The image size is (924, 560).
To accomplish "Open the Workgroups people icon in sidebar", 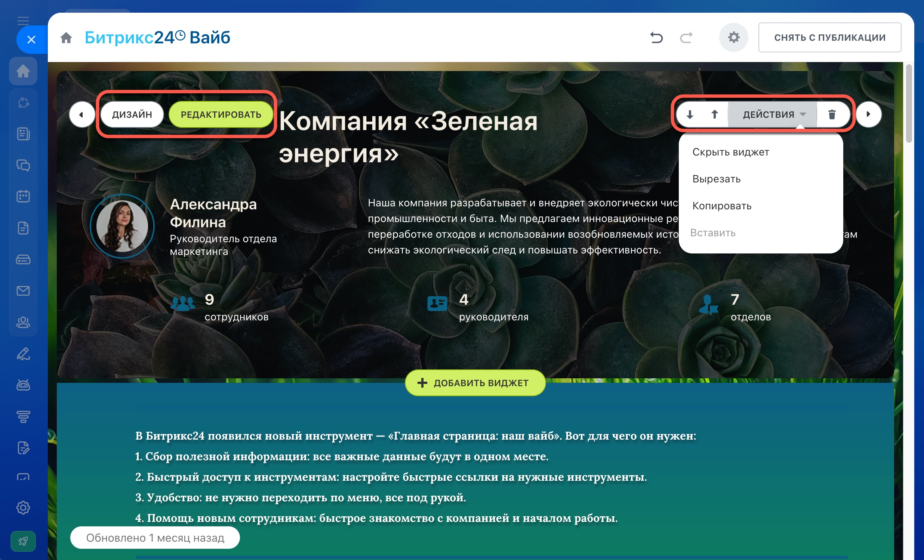I will pyautogui.click(x=23, y=322).
